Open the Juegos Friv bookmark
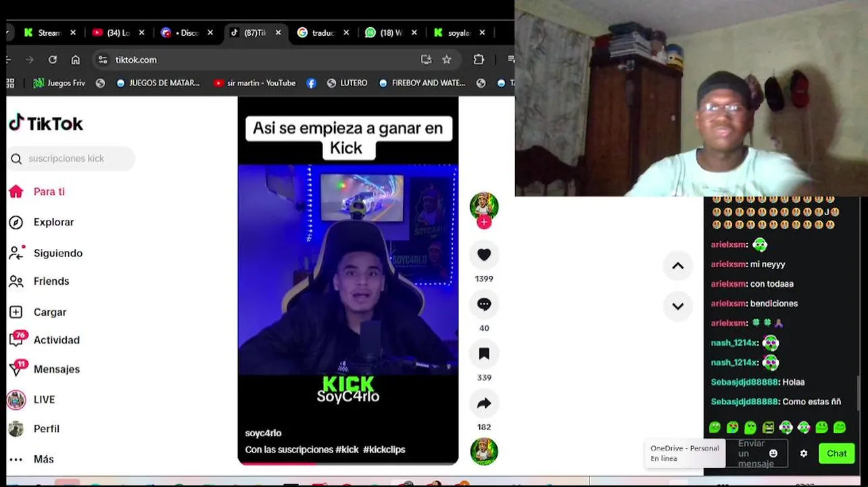The width and height of the screenshot is (868, 487). [59, 83]
